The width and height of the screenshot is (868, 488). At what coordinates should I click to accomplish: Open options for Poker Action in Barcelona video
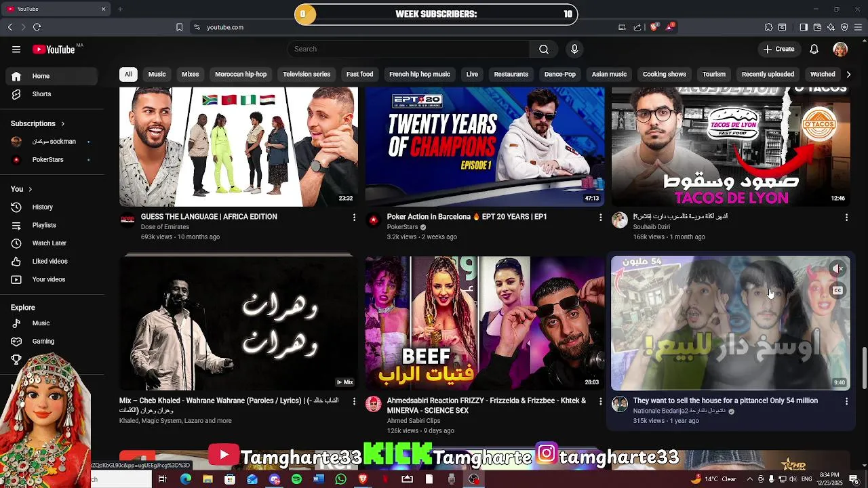coord(599,217)
